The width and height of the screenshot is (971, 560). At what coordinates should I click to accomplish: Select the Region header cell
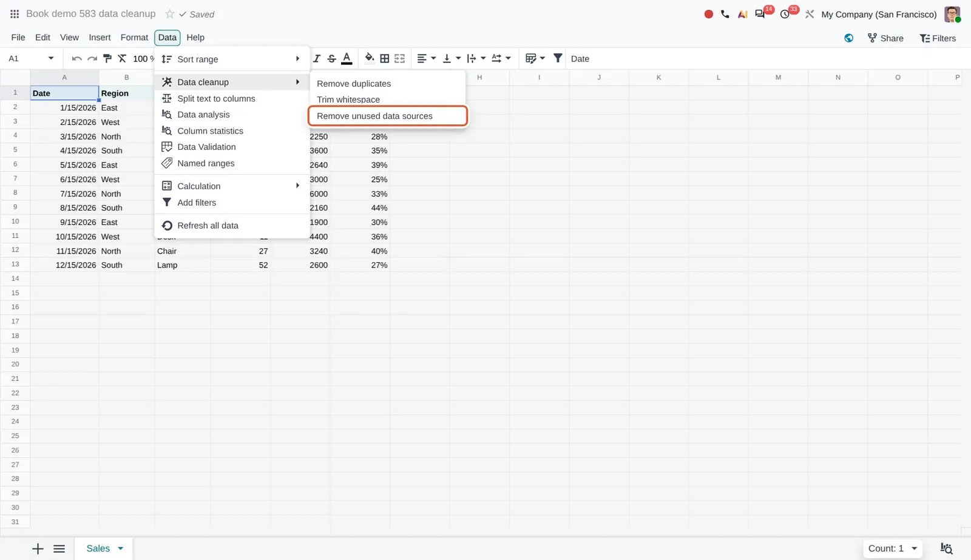127,93
